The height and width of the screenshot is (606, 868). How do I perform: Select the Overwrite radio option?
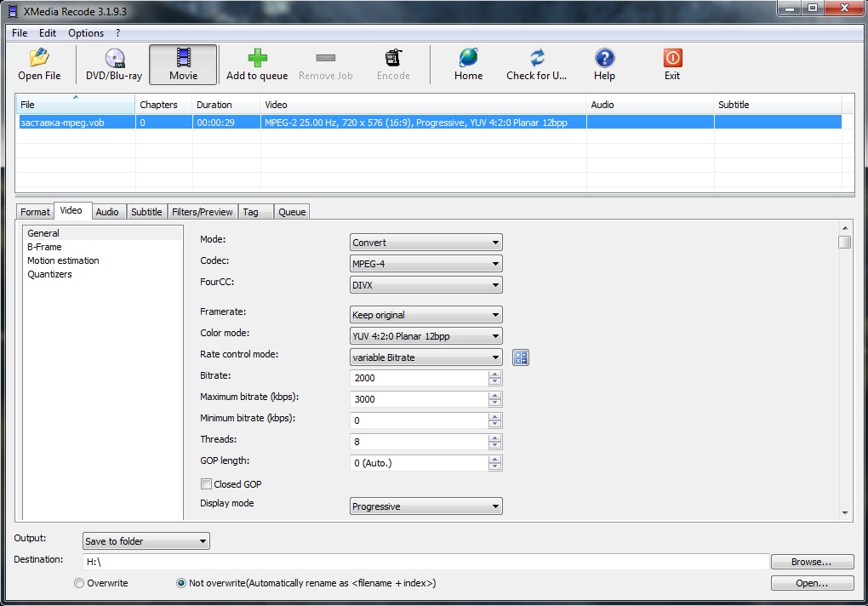coord(80,583)
